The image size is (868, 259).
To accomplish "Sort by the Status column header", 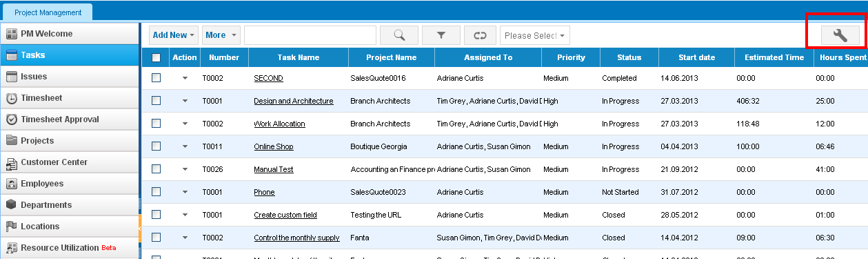I will 629,57.
